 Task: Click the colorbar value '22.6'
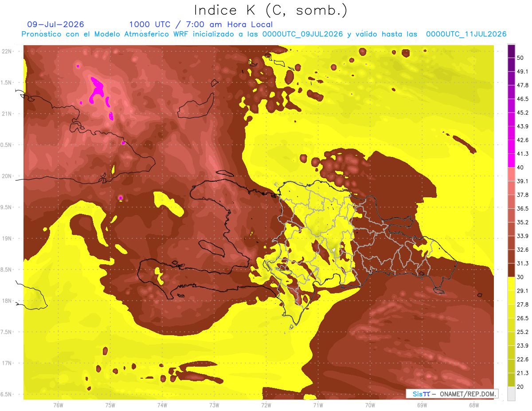click(x=523, y=360)
